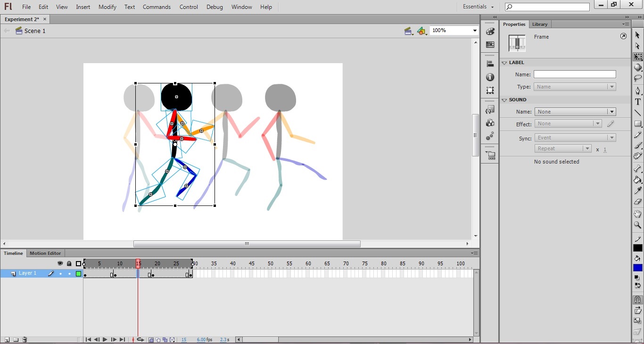Image resolution: width=644 pixels, height=344 pixels.
Task: Click the New Layer icon
Action: tap(7, 339)
